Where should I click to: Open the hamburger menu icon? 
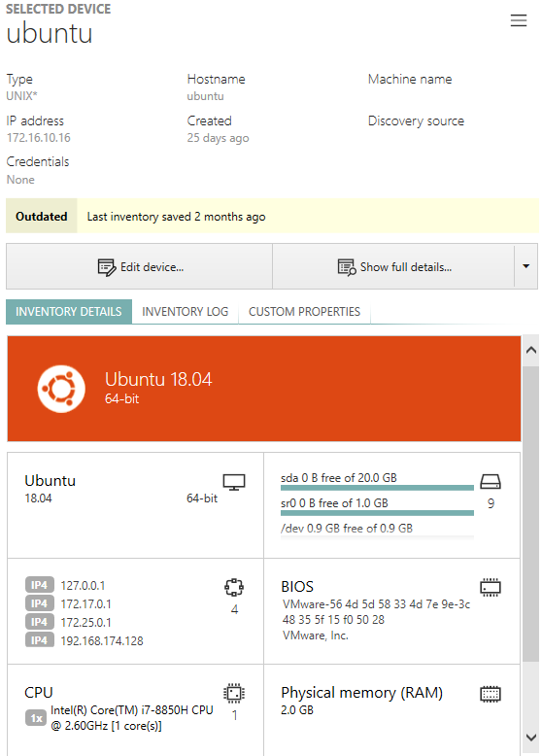519,20
